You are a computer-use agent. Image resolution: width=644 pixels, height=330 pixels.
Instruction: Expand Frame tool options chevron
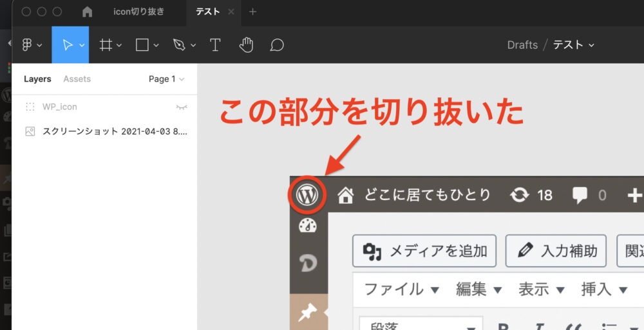pyautogui.click(x=119, y=45)
